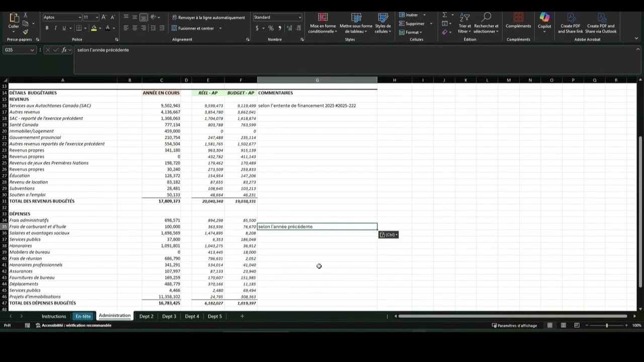
Task: Switch to the En-tête sheet tab
Action: click(83, 316)
